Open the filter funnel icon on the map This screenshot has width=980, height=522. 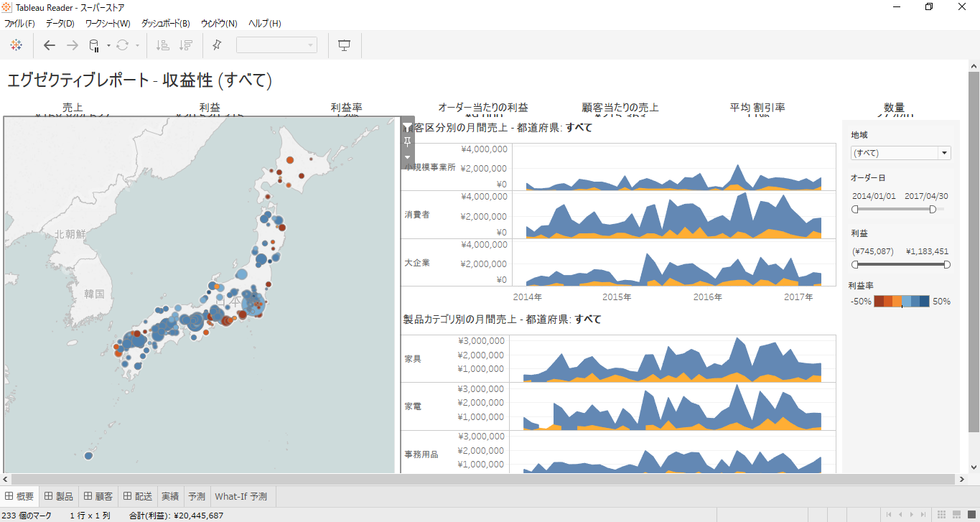coord(407,125)
